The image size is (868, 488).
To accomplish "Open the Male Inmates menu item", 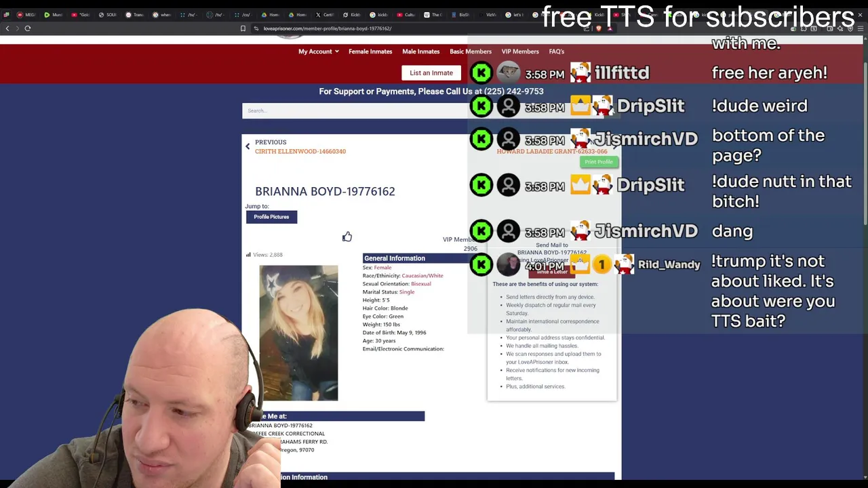I will [420, 52].
